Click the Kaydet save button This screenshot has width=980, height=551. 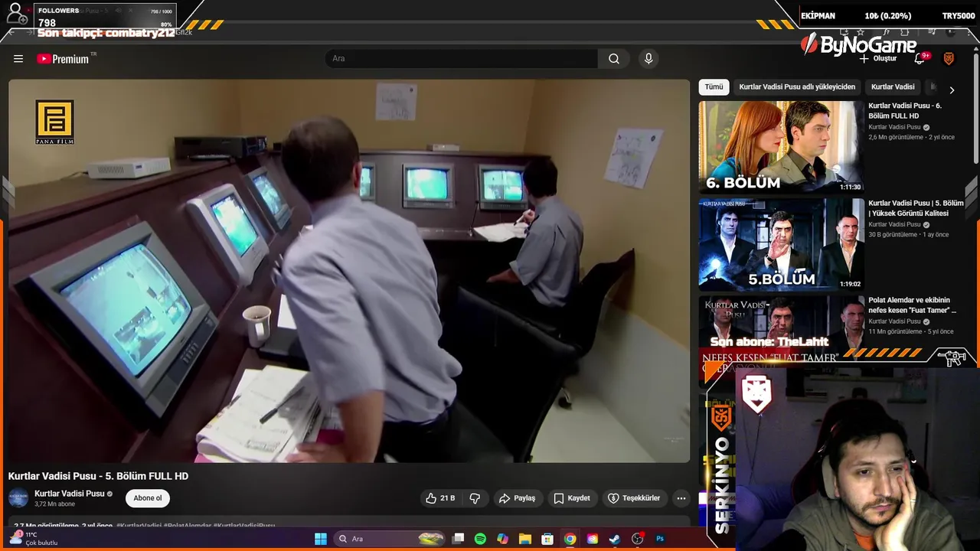[x=572, y=498]
